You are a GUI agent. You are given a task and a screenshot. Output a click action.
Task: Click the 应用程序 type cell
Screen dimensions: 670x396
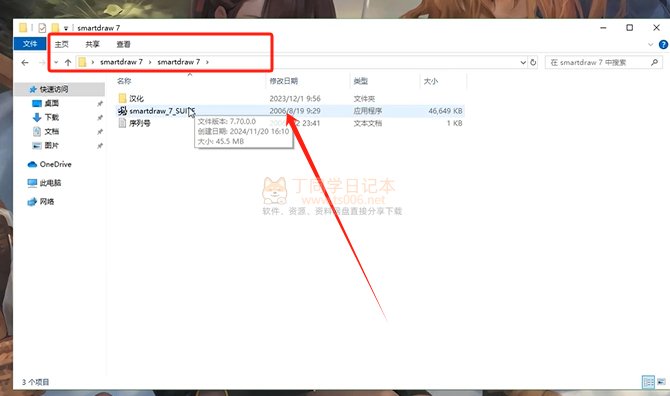pyautogui.click(x=368, y=111)
